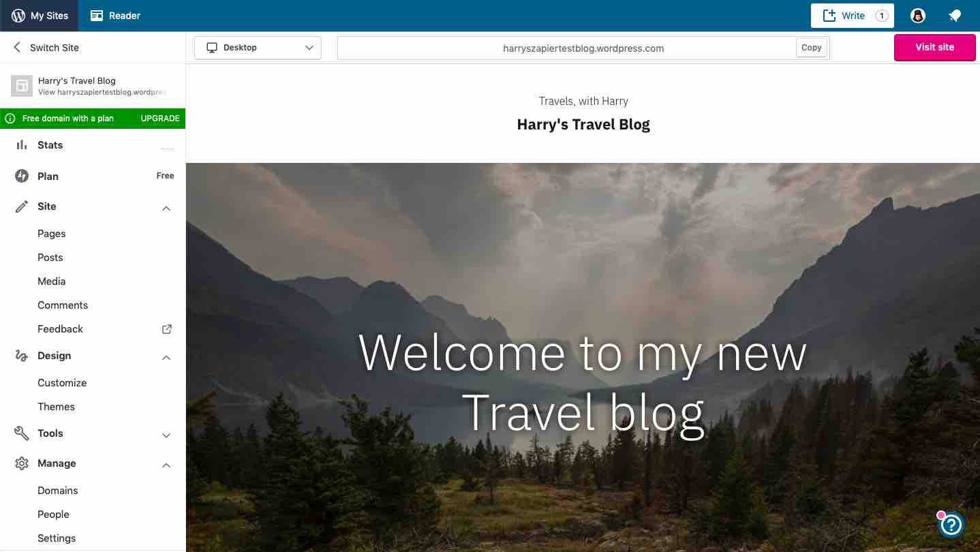Click the Feedback external link icon
The height and width of the screenshot is (552, 980).
(x=166, y=329)
